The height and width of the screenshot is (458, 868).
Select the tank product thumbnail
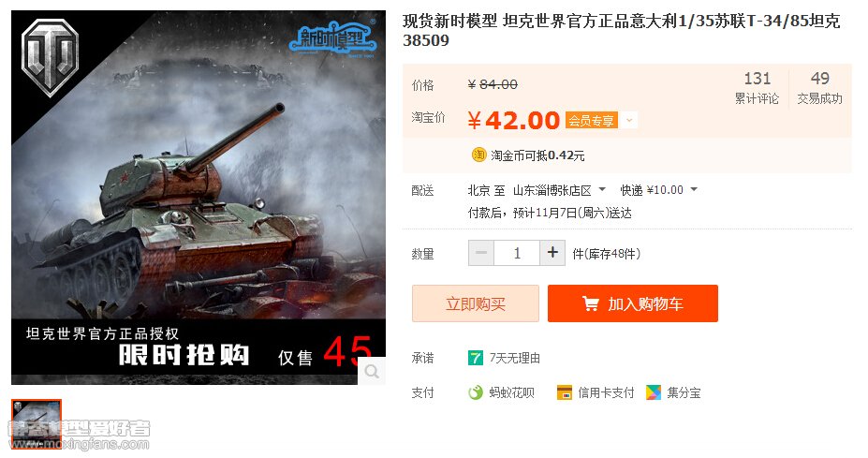(37, 423)
